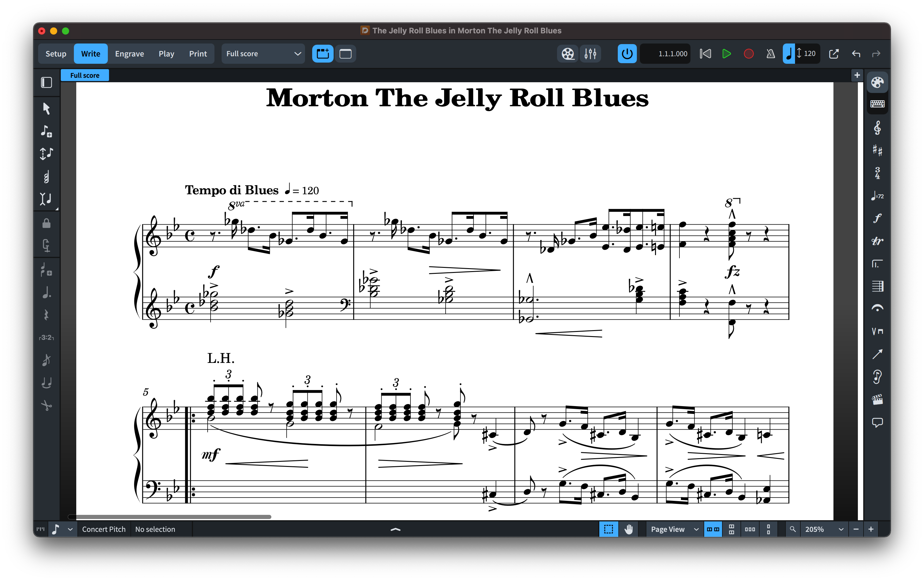Click the full screen view icon

[x=345, y=54]
